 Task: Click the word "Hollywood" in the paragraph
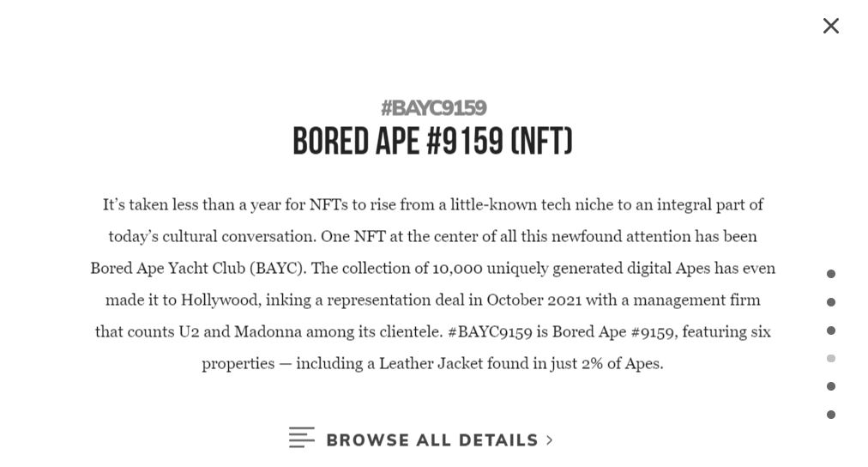pyautogui.click(x=219, y=300)
